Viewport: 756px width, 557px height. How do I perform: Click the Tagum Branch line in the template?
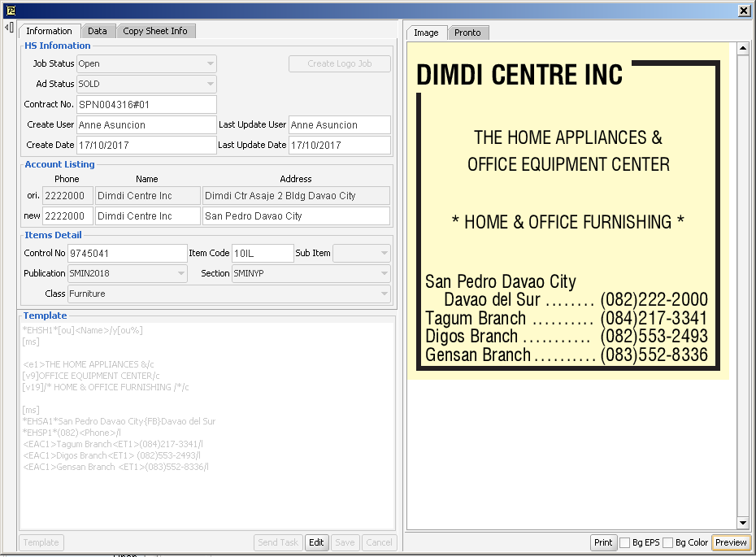coord(113,444)
